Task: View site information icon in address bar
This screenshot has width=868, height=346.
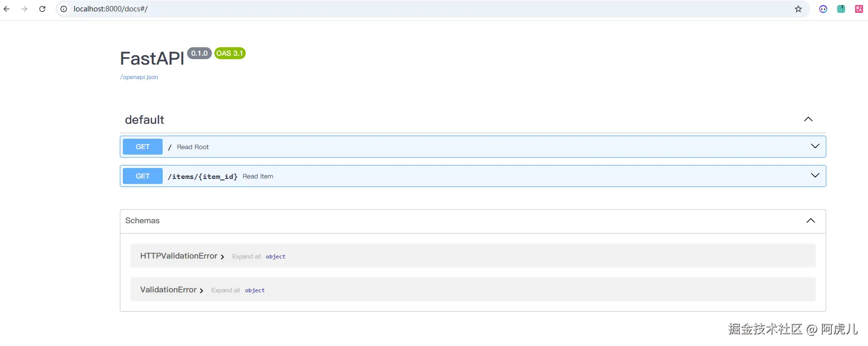Action: click(x=64, y=9)
